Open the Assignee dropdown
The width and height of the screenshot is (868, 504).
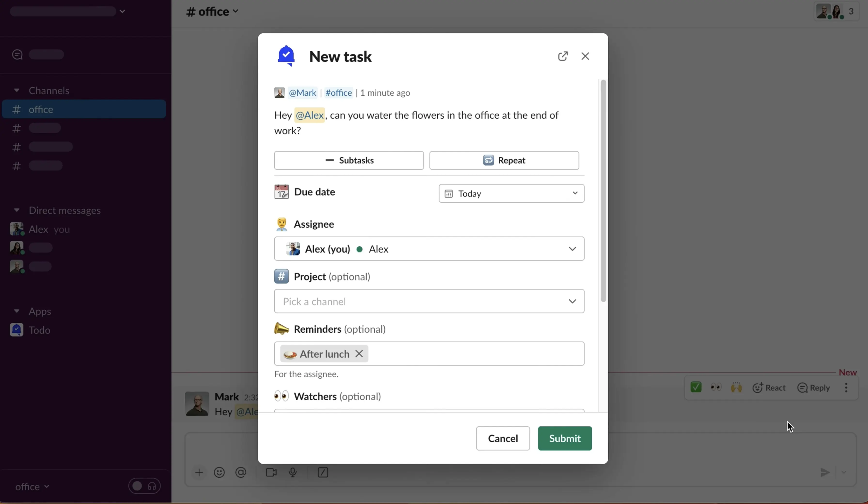click(x=429, y=249)
